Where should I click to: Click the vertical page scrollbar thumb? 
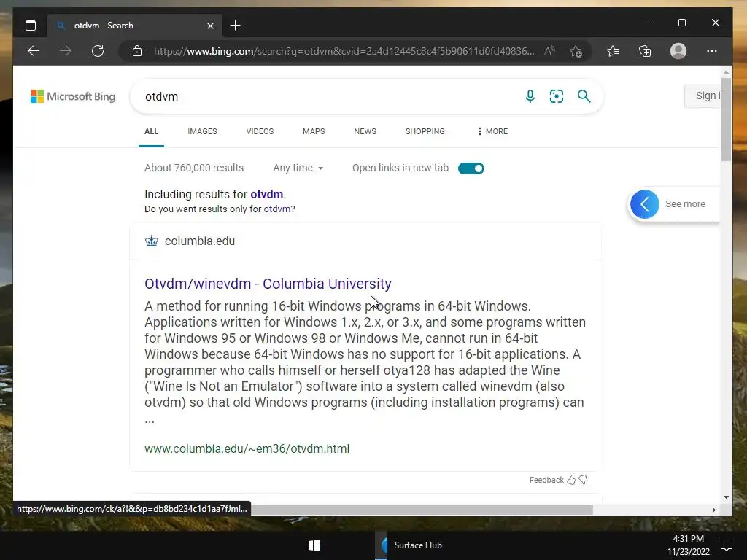pyautogui.click(x=726, y=119)
